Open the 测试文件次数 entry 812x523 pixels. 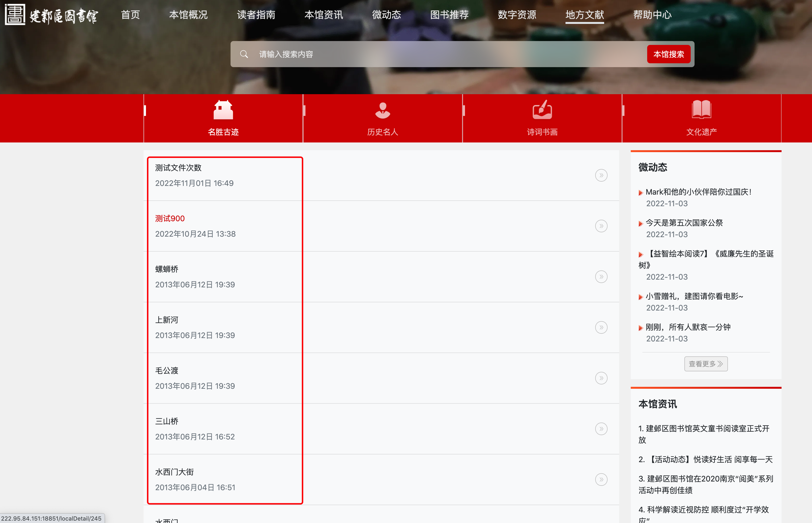(178, 168)
